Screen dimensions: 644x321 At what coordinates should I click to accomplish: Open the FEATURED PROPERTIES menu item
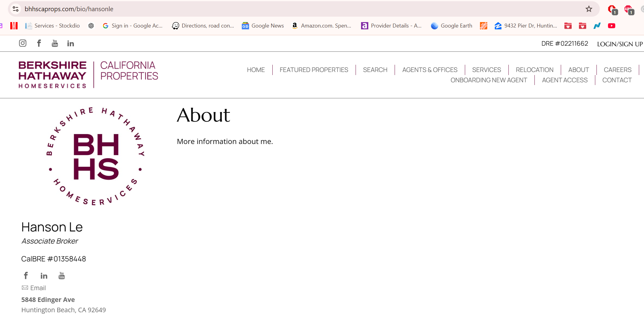314,70
